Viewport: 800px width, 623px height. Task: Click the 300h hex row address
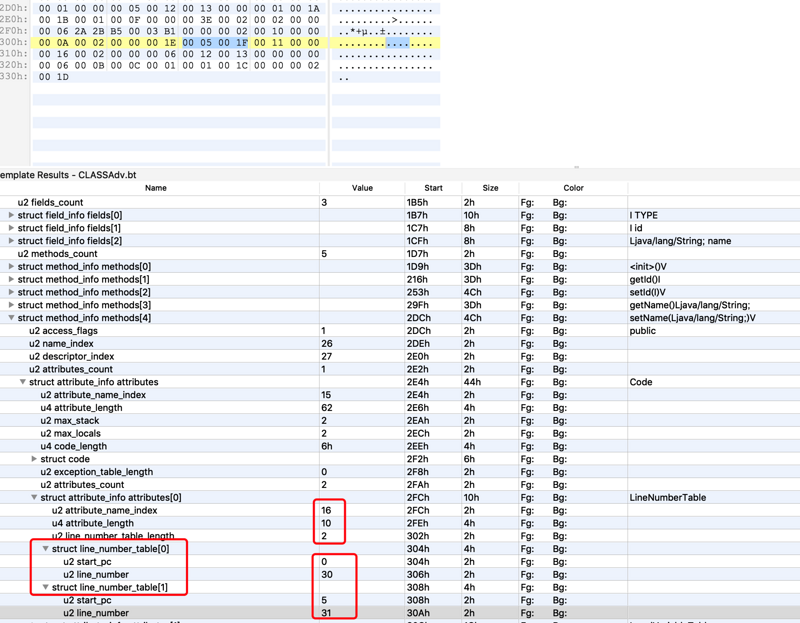pyautogui.click(x=14, y=42)
